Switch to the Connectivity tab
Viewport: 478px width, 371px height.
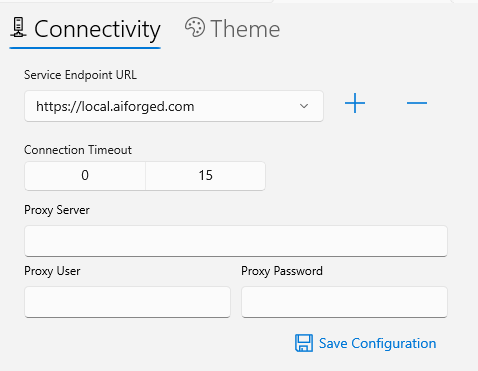point(85,29)
